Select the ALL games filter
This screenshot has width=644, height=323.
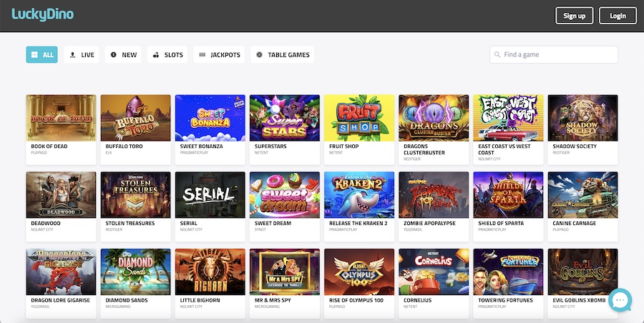tap(42, 54)
